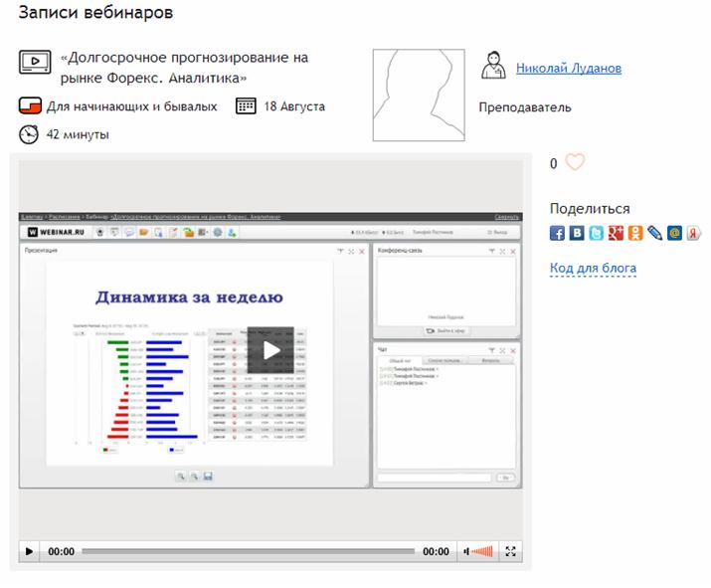Click the small play button in player bar
The height and width of the screenshot is (588, 711).
(x=29, y=551)
